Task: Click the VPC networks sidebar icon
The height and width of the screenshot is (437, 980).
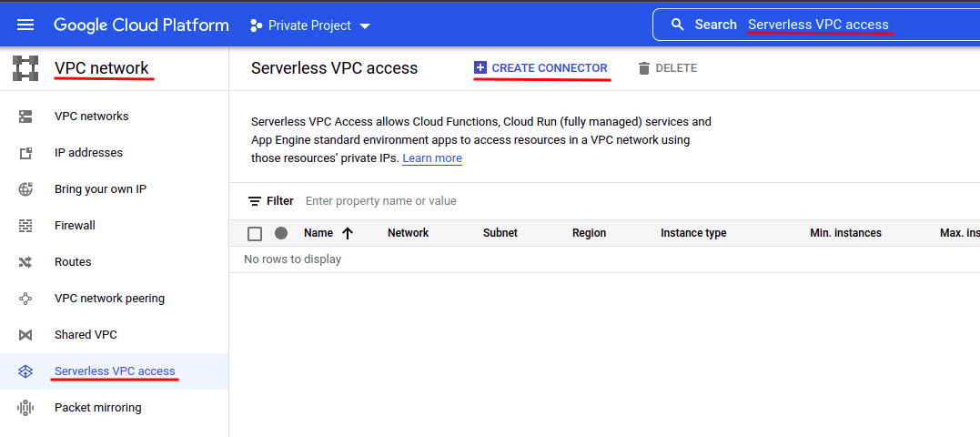Action: click(25, 117)
